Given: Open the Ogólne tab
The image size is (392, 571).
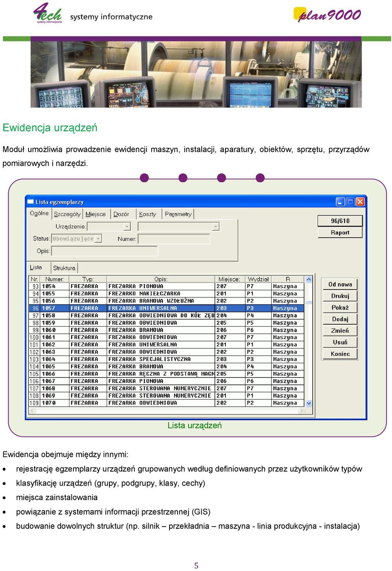Looking at the screenshot, I should coord(39,214).
